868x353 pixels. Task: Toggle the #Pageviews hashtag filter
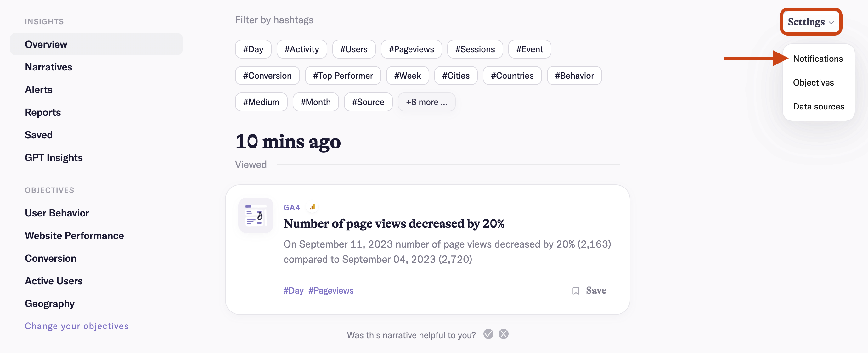point(411,49)
